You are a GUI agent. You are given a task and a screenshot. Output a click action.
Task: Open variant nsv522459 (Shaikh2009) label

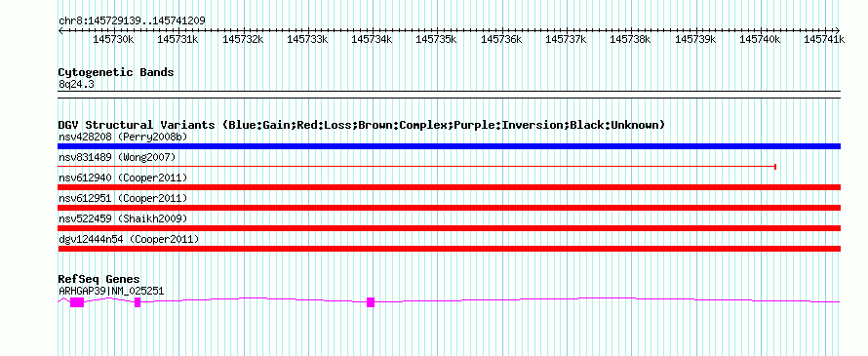(123, 218)
